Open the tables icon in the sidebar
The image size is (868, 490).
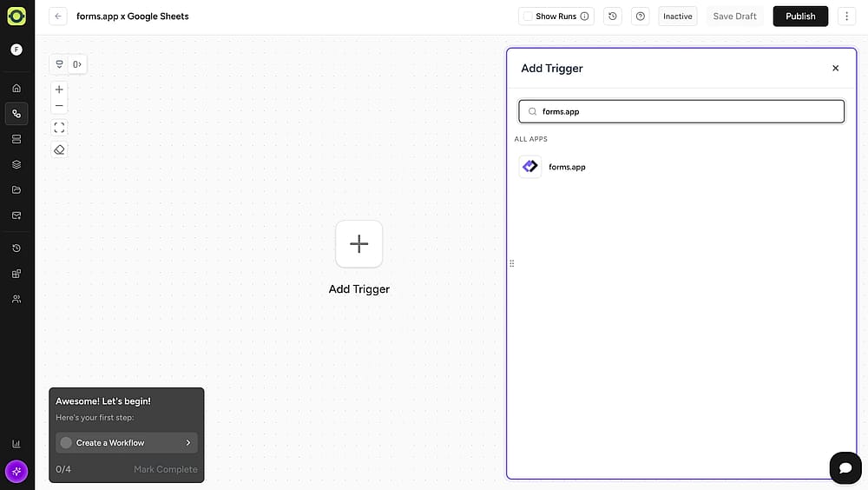pyautogui.click(x=16, y=139)
